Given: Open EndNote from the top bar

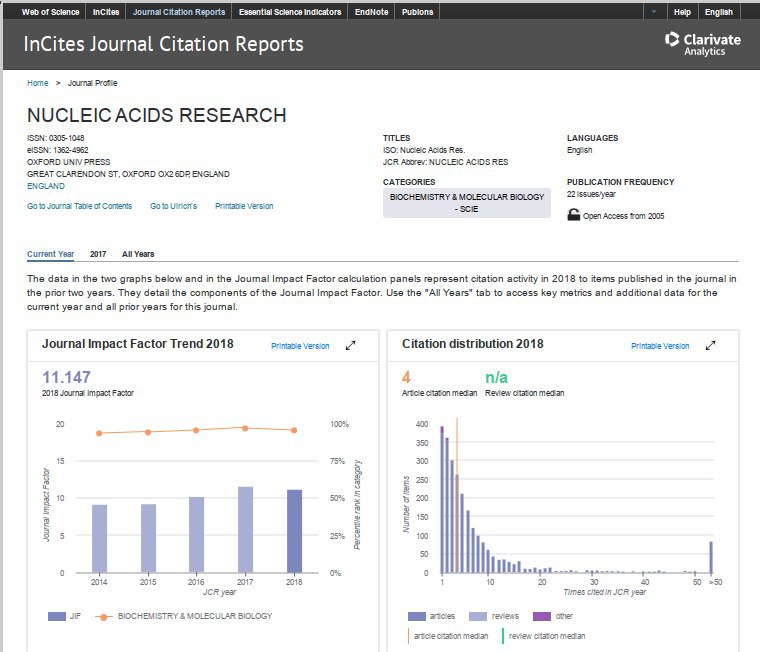Looking at the screenshot, I should (x=371, y=12).
